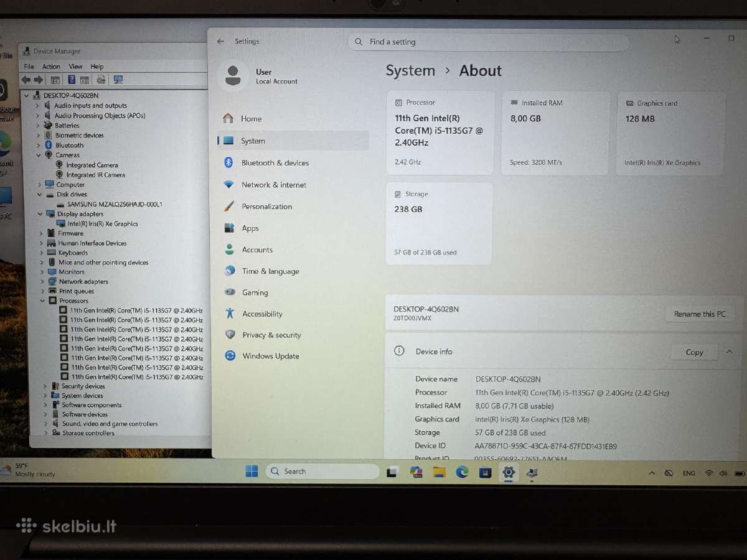Click the taskbar Search box
The image size is (747, 560).
[x=322, y=472]
